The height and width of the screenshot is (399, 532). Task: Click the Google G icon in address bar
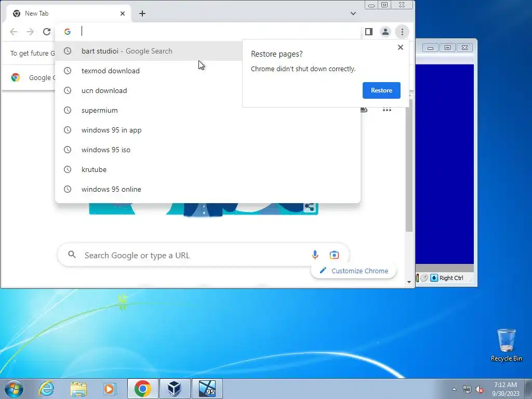tap(68, 32)
